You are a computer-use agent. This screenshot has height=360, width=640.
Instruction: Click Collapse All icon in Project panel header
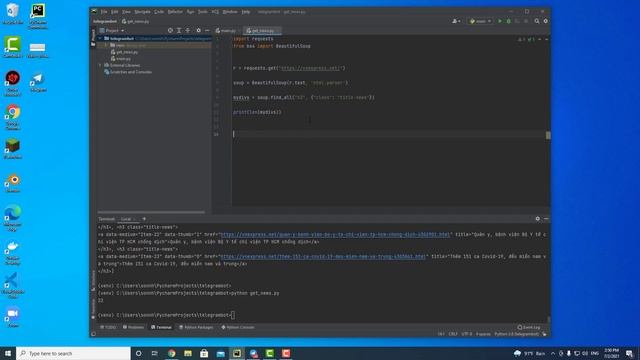click(x=188, y=31)
